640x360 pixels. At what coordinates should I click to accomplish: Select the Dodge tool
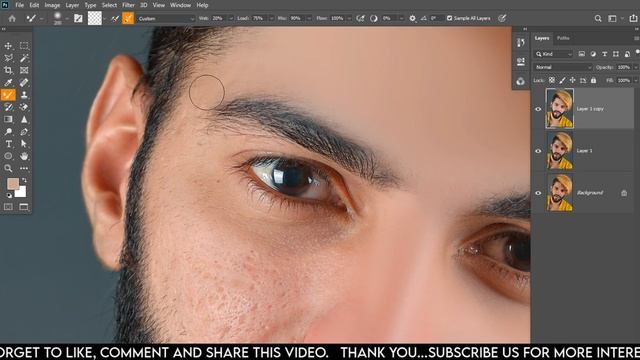click(x=8, y=131)
